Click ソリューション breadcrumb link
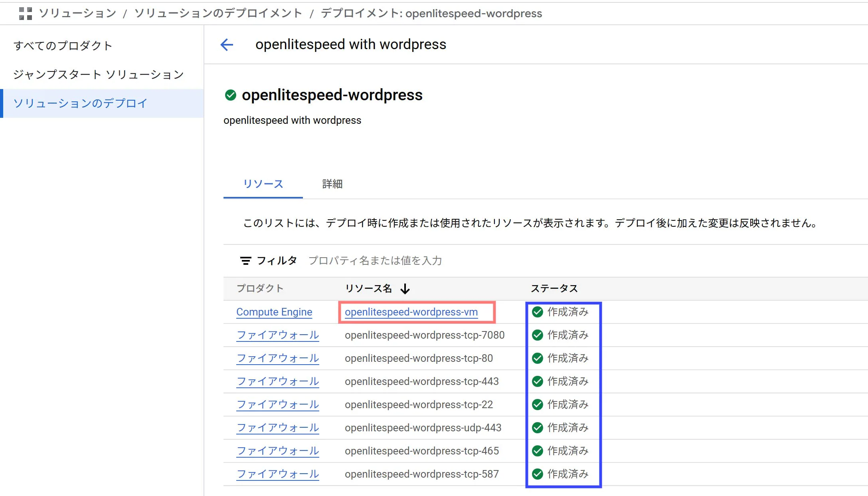Screen dimensions: 868x496 (77, 14)
